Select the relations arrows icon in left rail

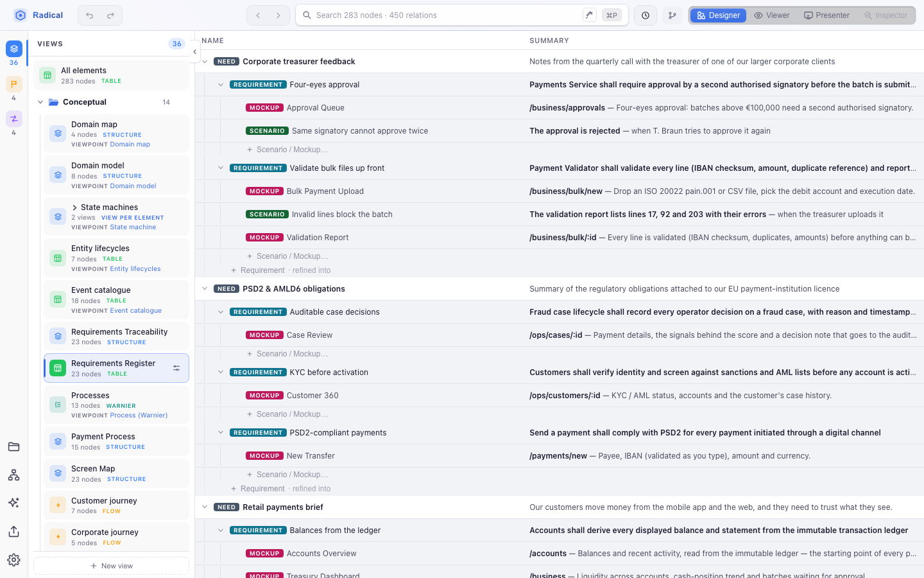13,119
